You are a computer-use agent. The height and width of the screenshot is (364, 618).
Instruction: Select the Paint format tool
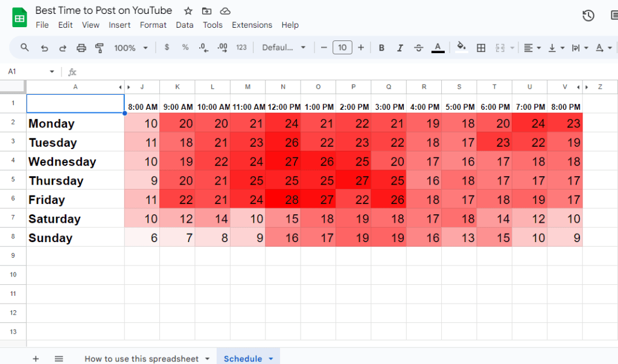(100, 47)
